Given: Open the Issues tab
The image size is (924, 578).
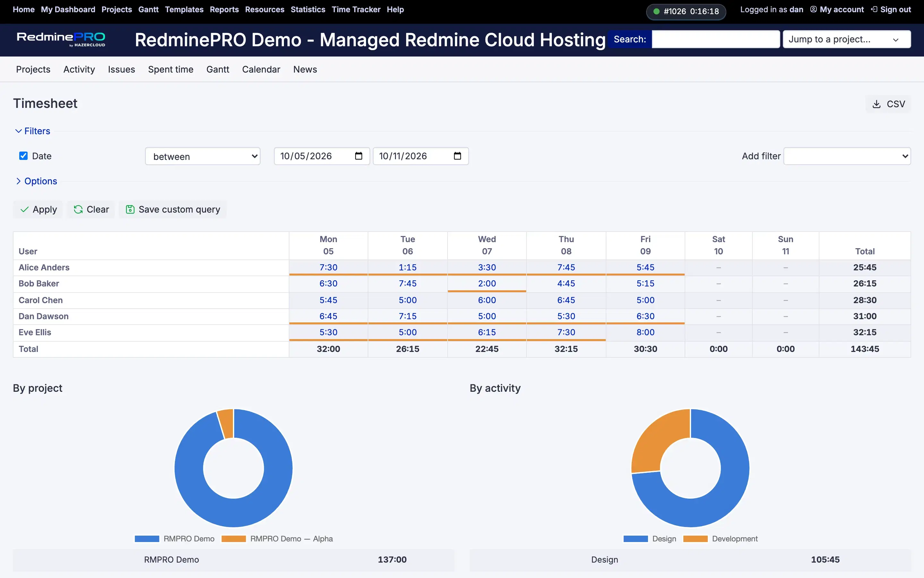Looking at the screenshot, I should 121,69.
